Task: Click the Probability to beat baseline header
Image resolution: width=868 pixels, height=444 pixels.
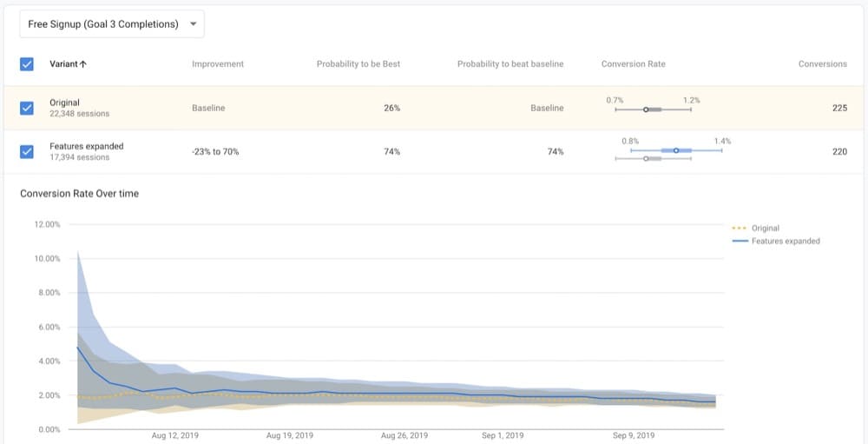Action: point(510,64)
